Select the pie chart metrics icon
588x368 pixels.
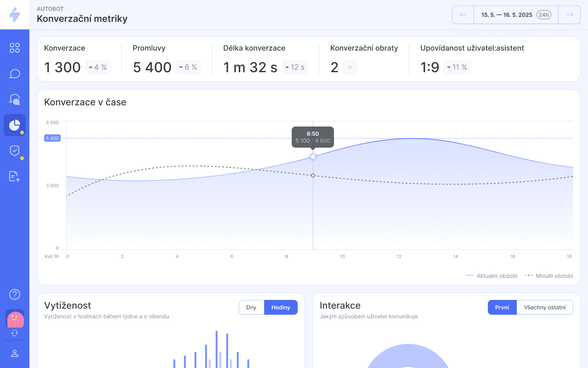pyautogui.click(x=15, y=125)
